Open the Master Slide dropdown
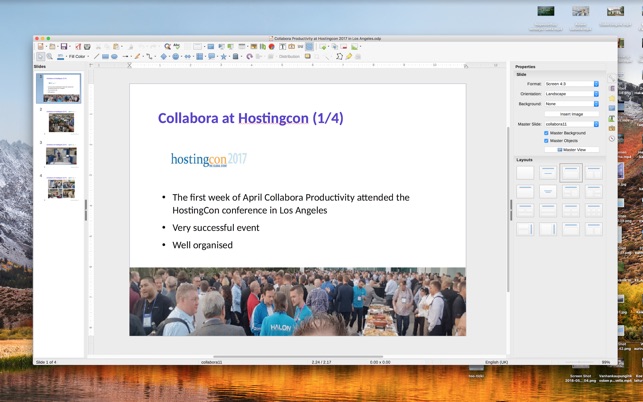The image size is (643, 402). coord(571,124)
